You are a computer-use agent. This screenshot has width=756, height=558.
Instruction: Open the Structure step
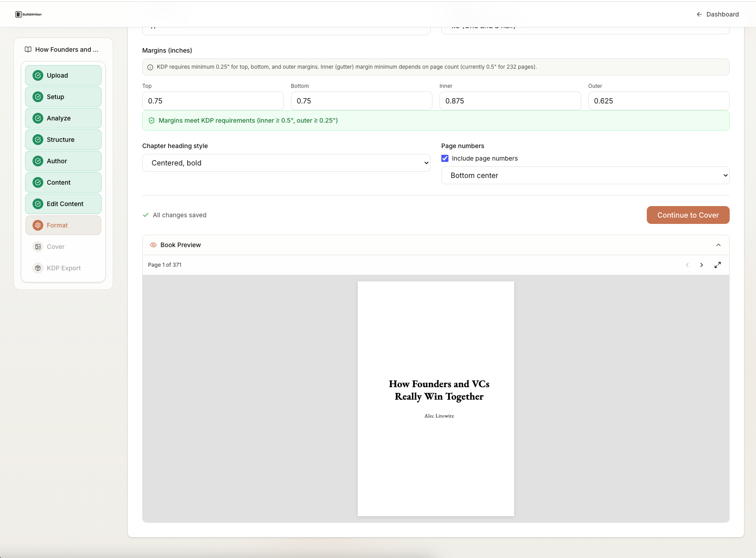click(63, 140)
